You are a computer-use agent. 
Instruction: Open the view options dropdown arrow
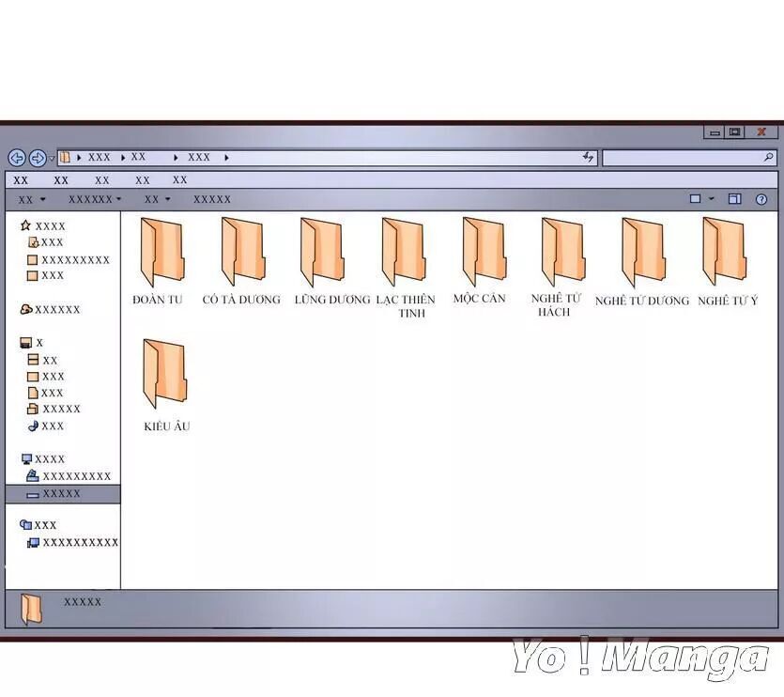click(x=712, y=199)
